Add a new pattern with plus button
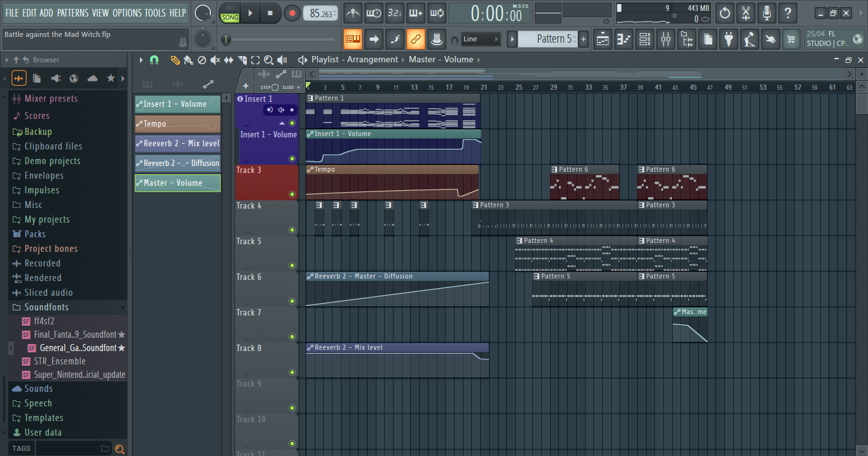Screen dimensions: 868x456 tap(584, 39)
